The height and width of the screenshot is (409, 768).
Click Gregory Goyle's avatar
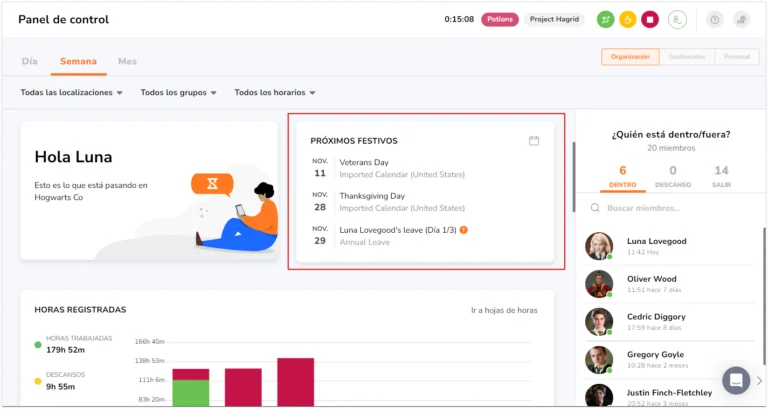[x=599, y=359]
